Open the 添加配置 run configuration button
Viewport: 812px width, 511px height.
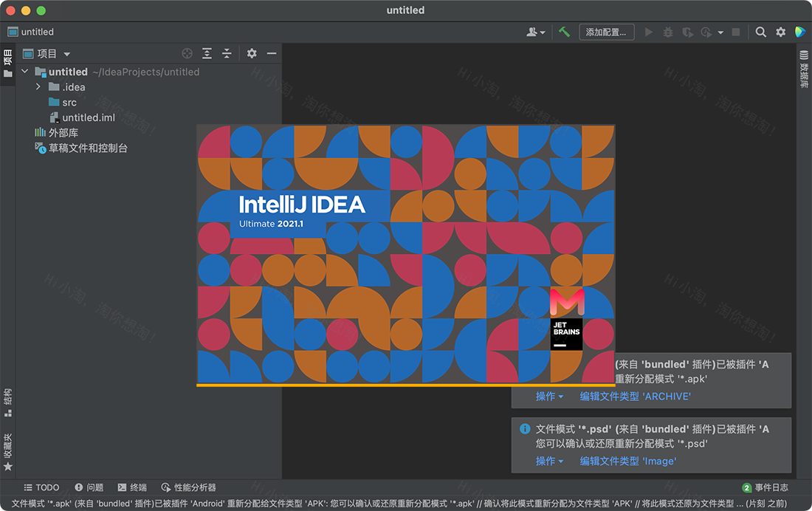click(x=606, y=32)
